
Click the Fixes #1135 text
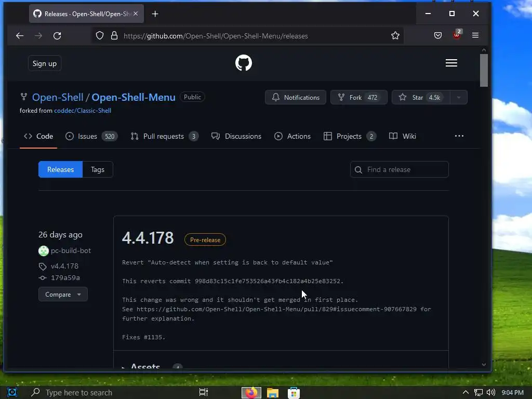coord(144,337)
